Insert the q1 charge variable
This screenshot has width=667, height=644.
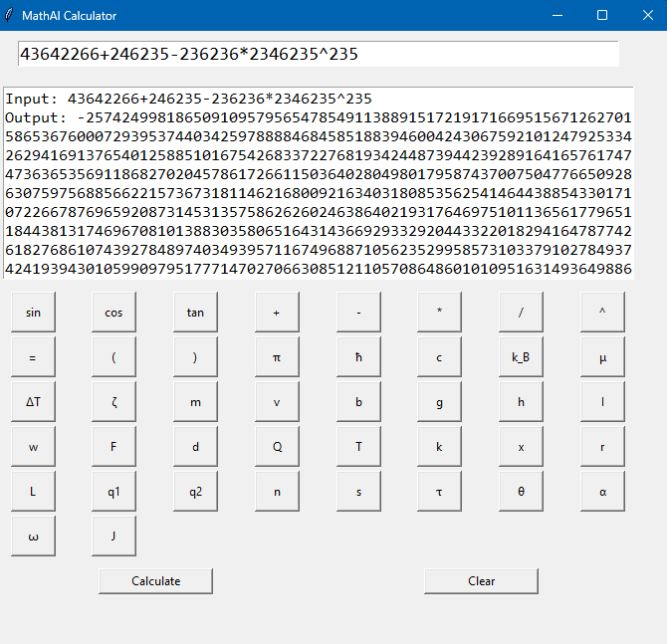point(114,492)
